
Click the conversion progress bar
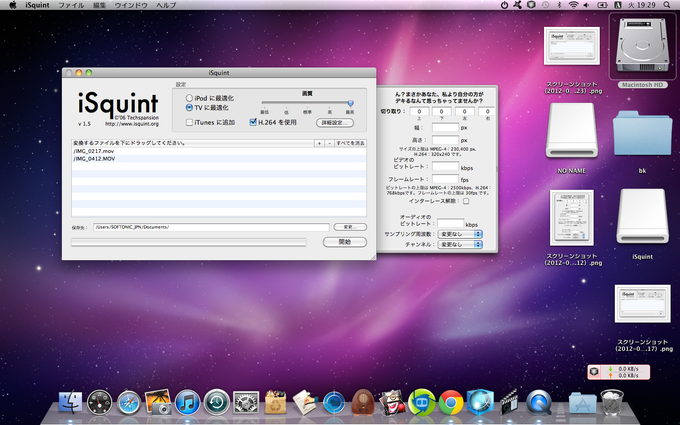tap(189, 242)
